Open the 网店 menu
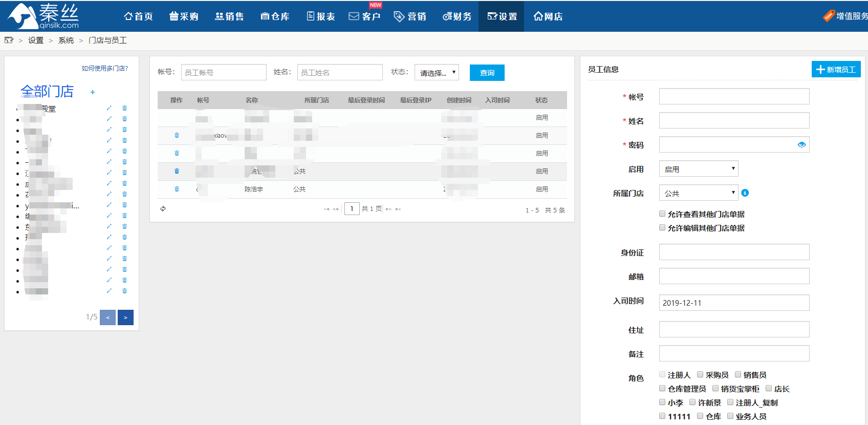The height and width of the screenshot is (425, 868). click(548, 16)
